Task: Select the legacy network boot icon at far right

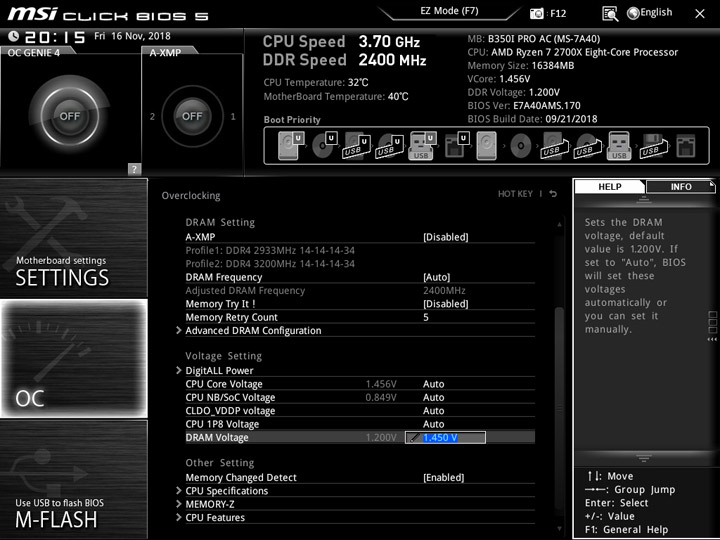Action: (686, 146)
